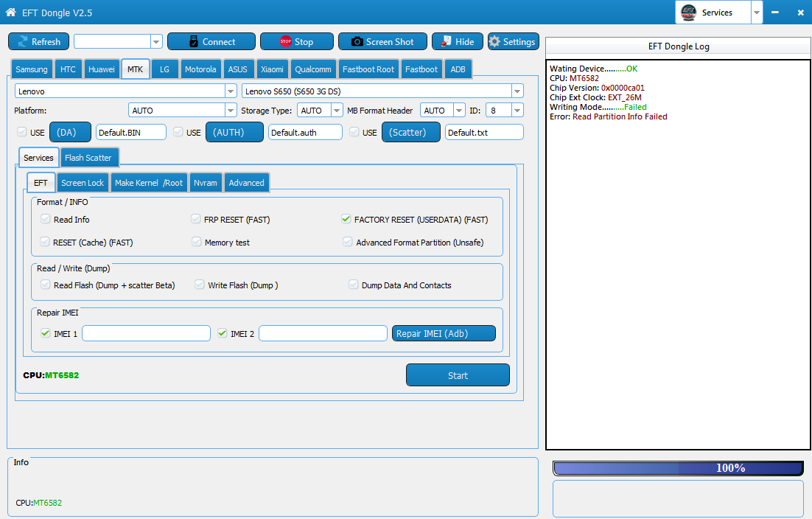Click the Settings gear icon
Viewport: 812px width, 519px height.
(494, 41)
